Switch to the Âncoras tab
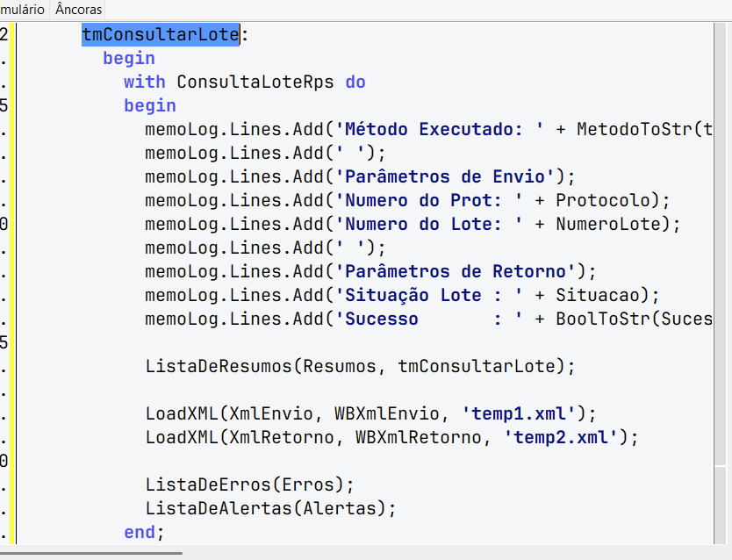 click(78, 9)
